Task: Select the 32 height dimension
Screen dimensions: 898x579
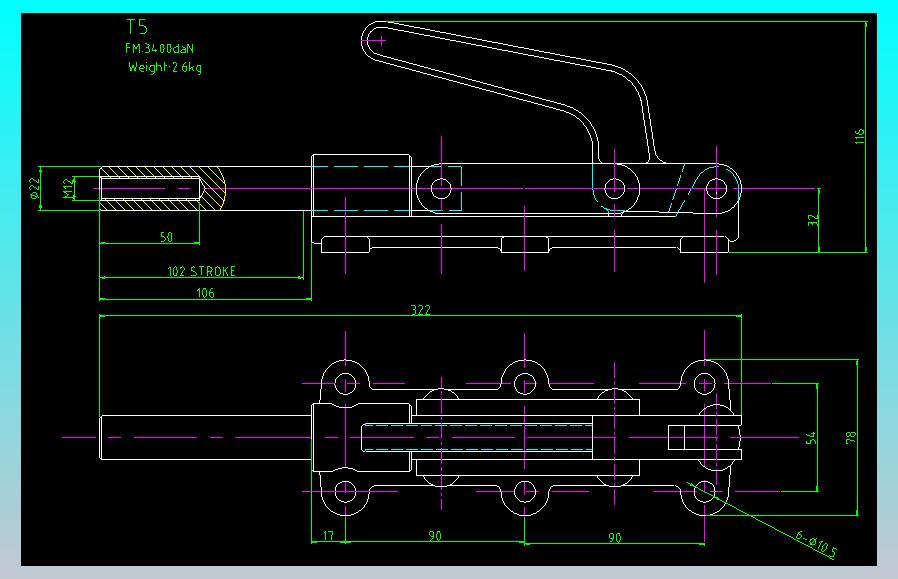Action: tap(813, 220)
